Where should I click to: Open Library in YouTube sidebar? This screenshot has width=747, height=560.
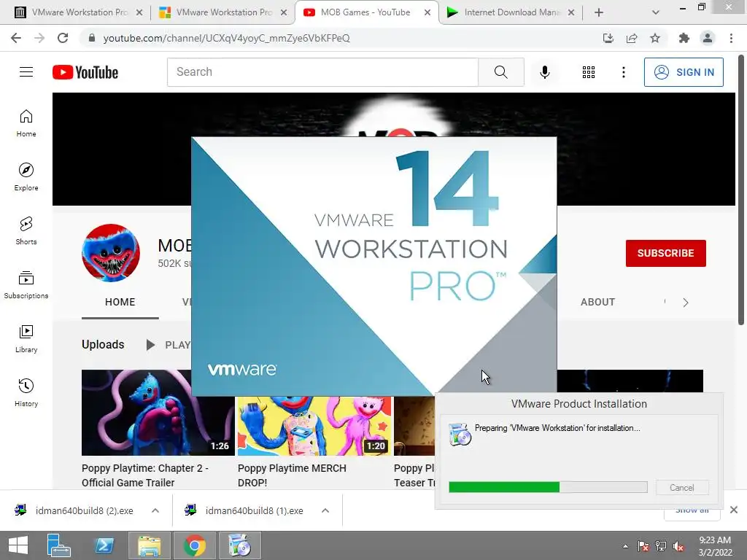26,338
